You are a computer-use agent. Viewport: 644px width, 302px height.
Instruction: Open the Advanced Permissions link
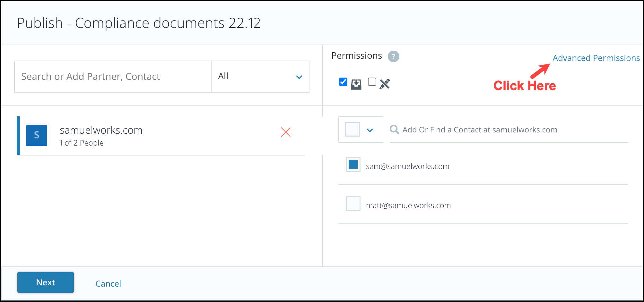click(x=596, y=58)
